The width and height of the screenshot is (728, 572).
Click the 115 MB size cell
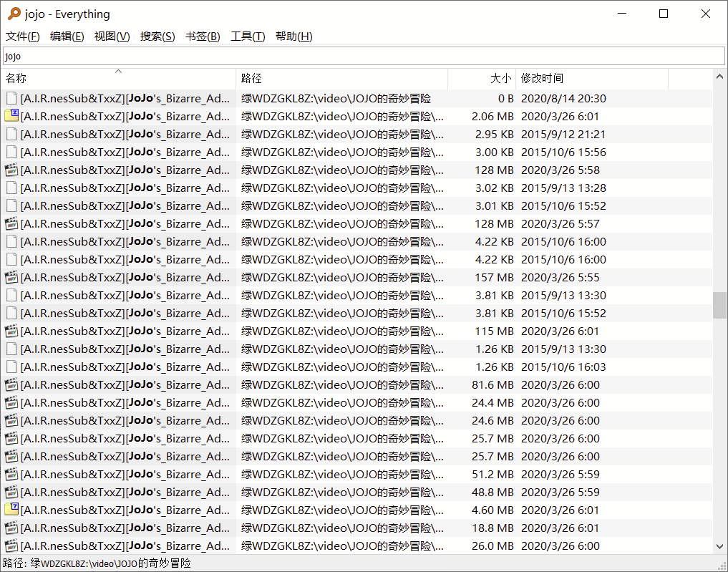point(494,331)
